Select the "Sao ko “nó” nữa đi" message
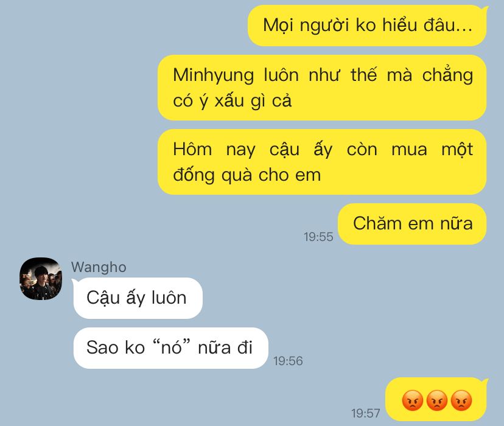 [170, 348]
